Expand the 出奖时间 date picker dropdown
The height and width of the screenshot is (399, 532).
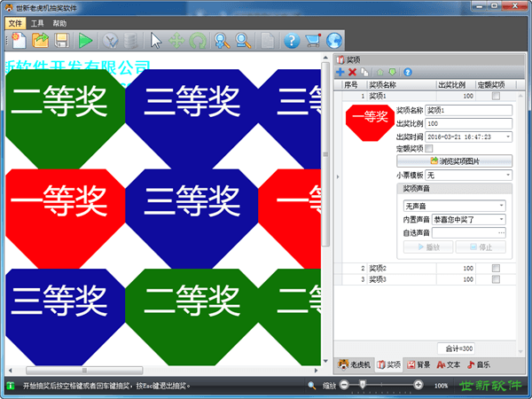507,137
